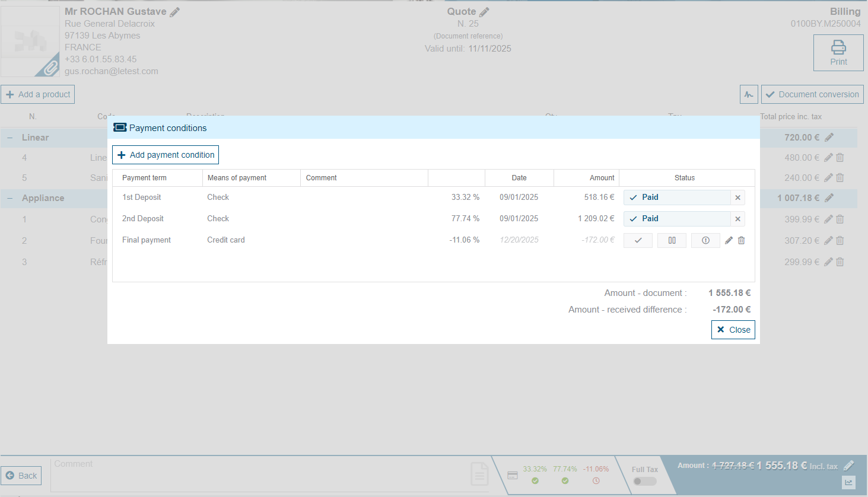Click the Status column header
This screenshot has height=497, width=868.
[684, 178]
